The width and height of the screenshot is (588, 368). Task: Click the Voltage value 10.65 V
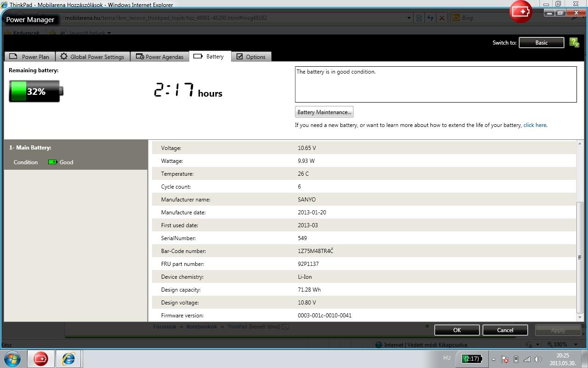click(x=307, y=148)
